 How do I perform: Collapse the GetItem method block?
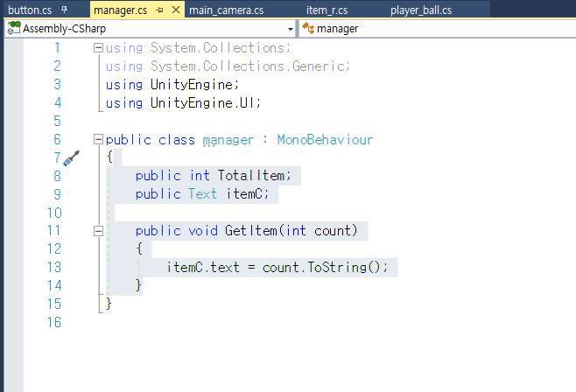[98, 231]
